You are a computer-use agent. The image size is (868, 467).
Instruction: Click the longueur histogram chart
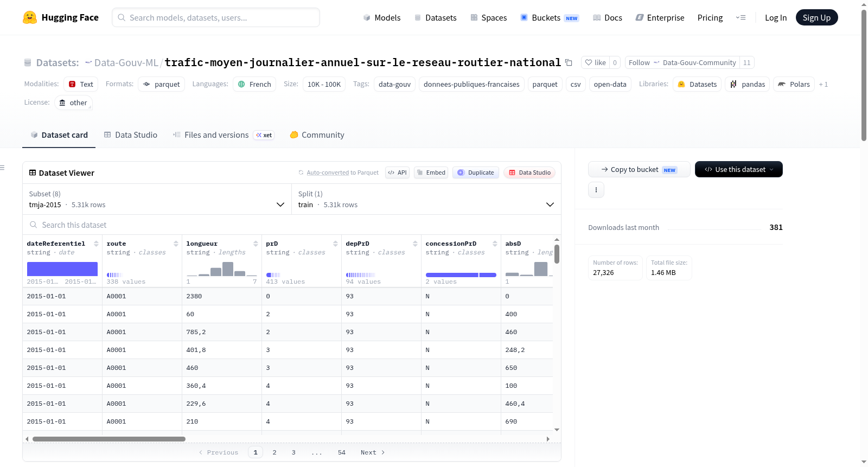click(x=222, y=269)
